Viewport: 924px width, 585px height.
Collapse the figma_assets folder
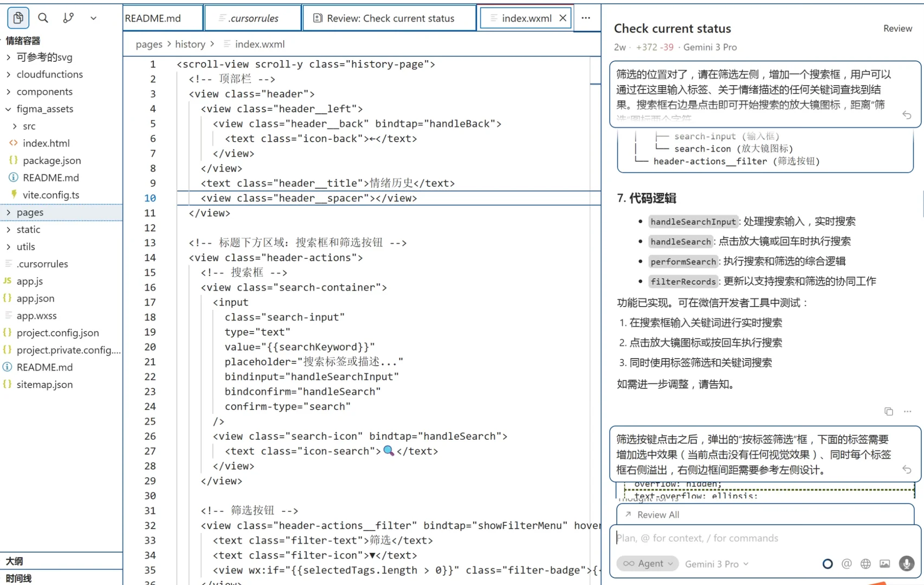click(x=61, y=109)
